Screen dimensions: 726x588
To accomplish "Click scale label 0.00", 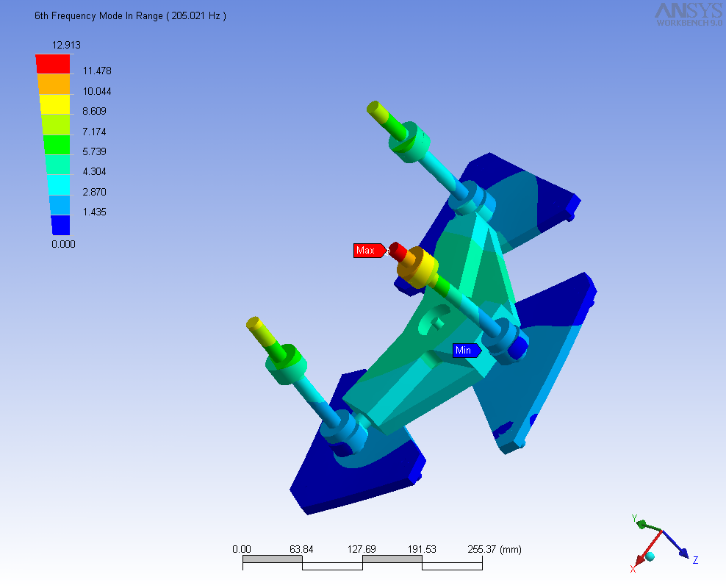I will (242, 549).
